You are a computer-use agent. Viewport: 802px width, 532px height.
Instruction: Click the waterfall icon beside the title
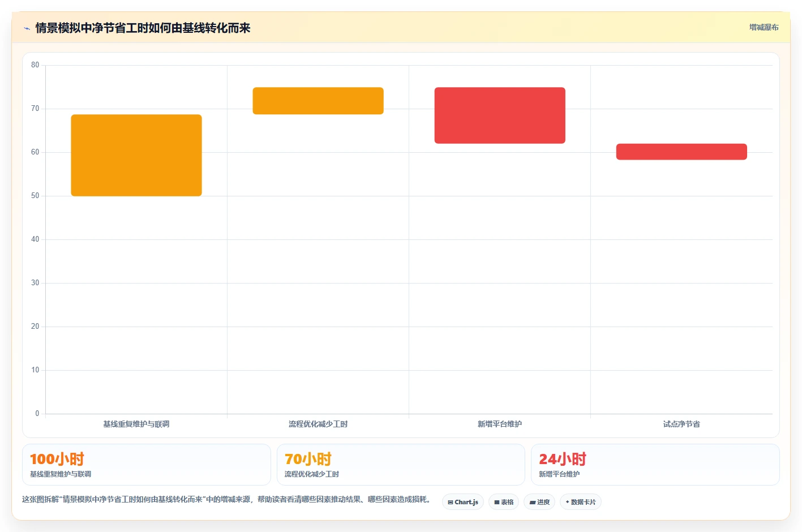[27, 28]
